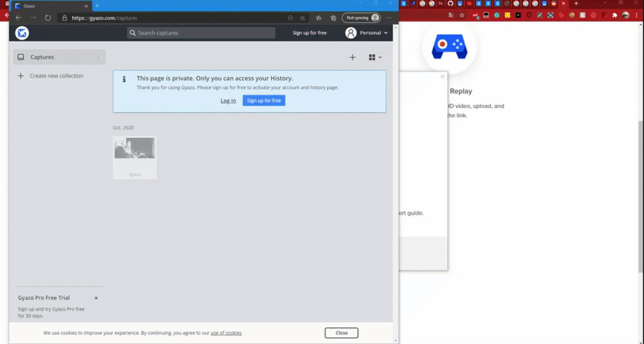This screenshot has width=644, height=344.
Task: Select the Captures sidebar item
Action: [59, 57]
